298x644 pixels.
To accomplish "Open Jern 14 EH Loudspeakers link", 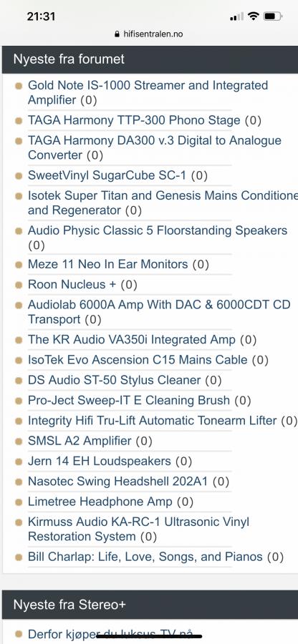I will tap(99, 462).
